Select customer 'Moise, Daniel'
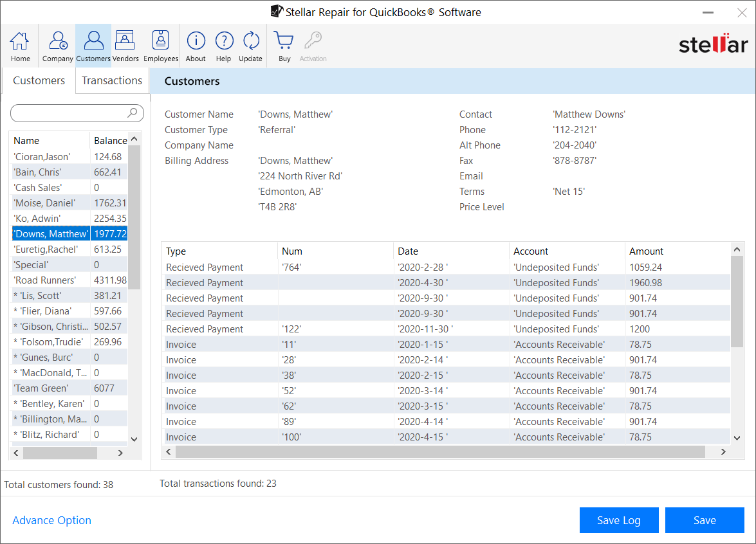 click(70, 203)
